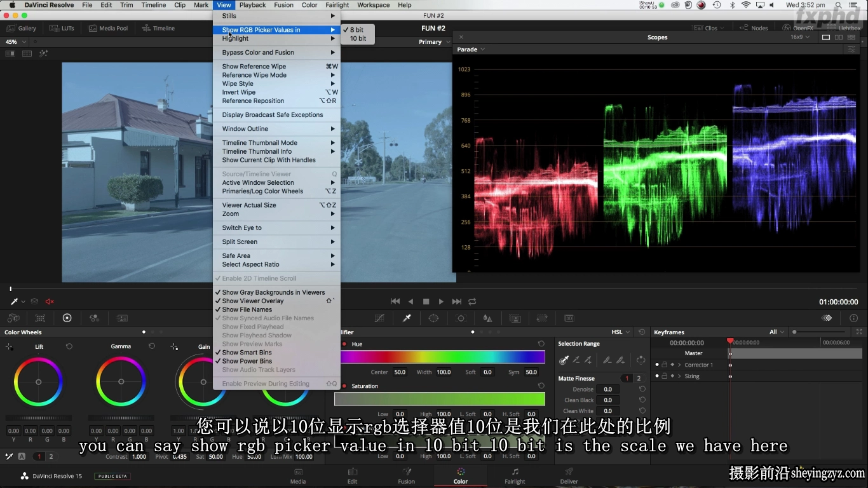Switch to the Deliver page
868x488 pixels.
pyautogui.click(x=569, y=475)
